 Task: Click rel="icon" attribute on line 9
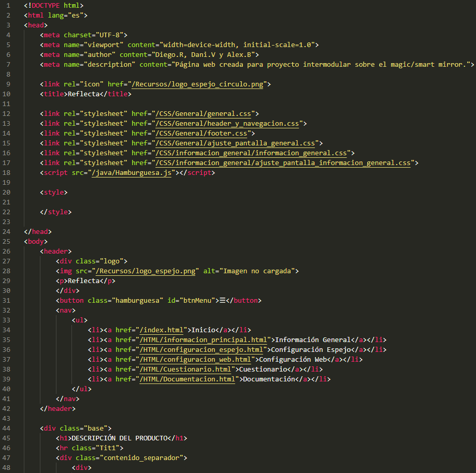point(83,84)
